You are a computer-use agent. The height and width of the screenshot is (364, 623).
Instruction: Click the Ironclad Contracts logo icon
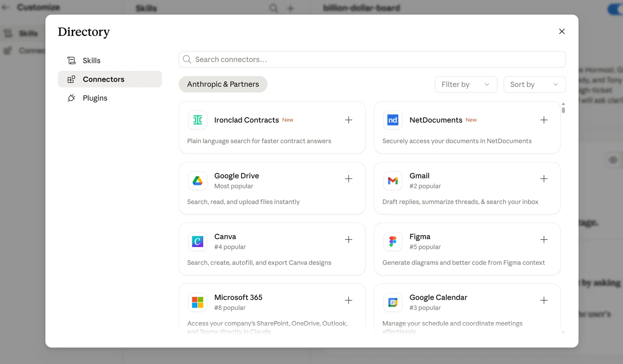(x=198, y=120)
